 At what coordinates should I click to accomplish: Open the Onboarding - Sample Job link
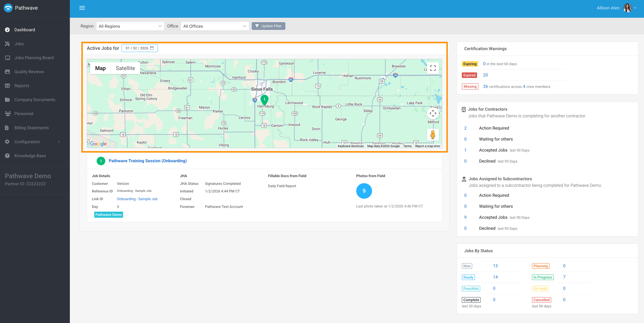(137, 199)
